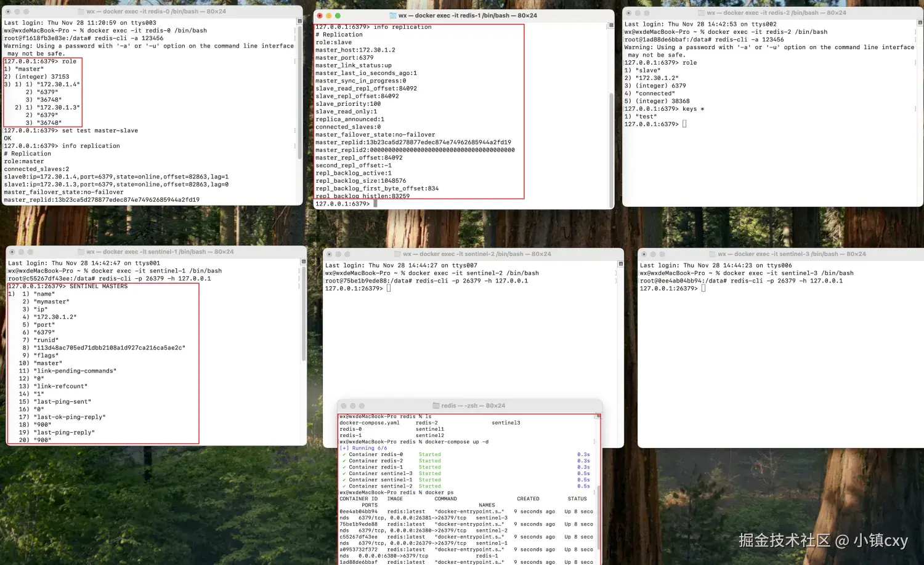
Task: Click the runid hash value in sentinel-1
Action: pyautogui.click(x=110, y=348)
